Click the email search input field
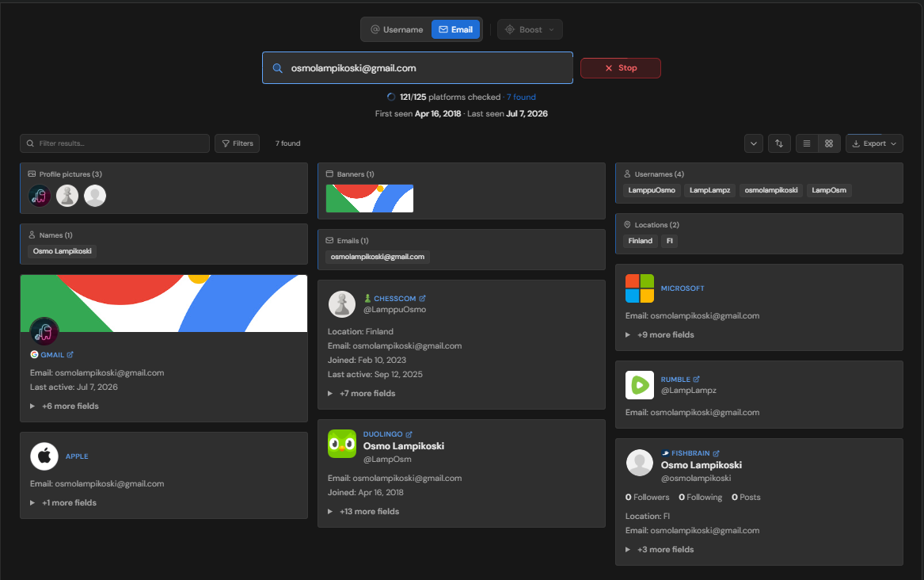This screenshot has width=924, height=580. [x=417, y=68]
